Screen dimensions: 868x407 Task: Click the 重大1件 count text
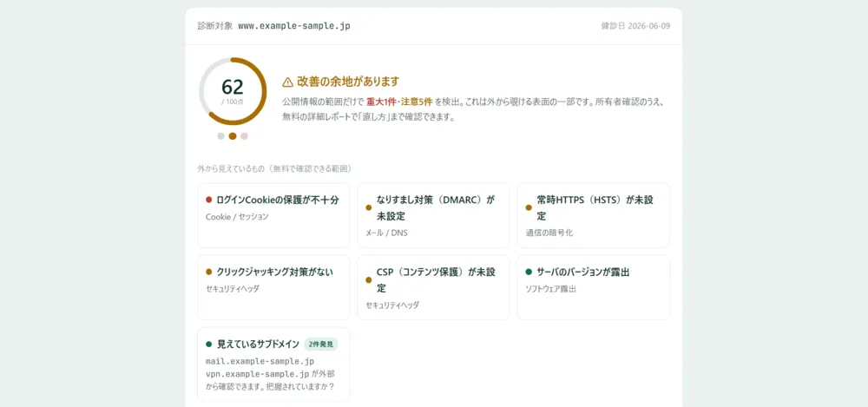tap(383, 102)
